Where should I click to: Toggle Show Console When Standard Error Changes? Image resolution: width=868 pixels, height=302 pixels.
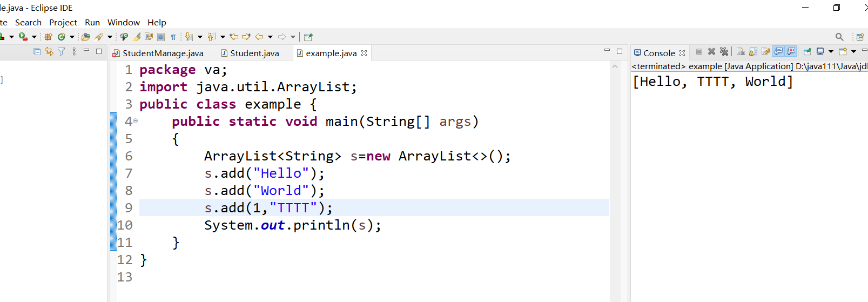(791, 52)
